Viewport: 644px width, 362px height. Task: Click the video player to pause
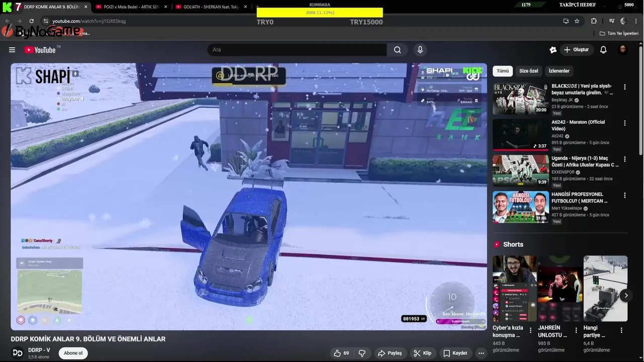249,196
